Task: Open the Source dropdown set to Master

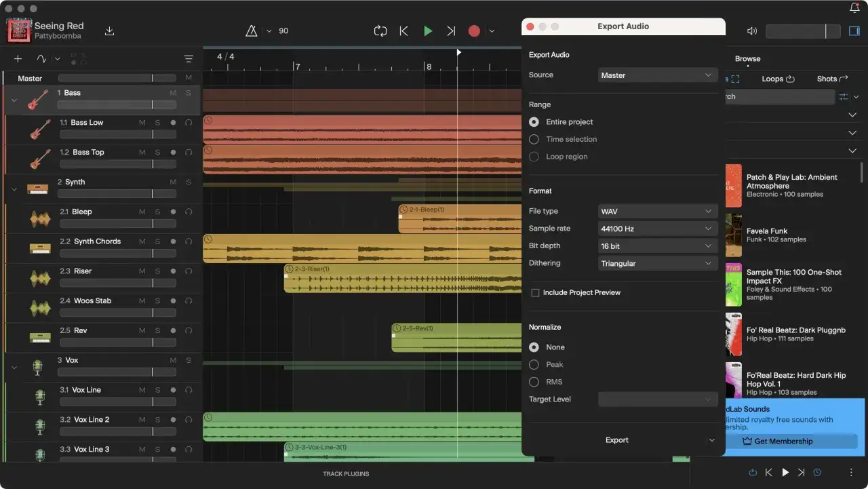Action: 657,75
